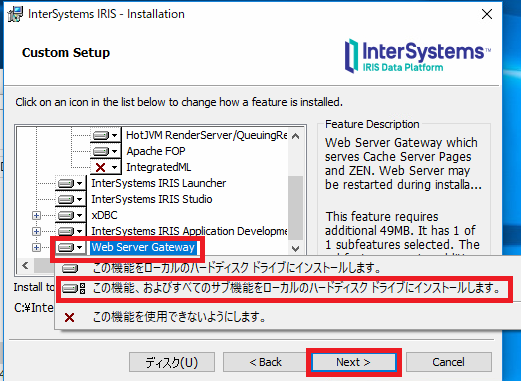Screen dimensions: 521x381
Task: Select InterSystems IRIS Application Developme row
Action: 189,231
